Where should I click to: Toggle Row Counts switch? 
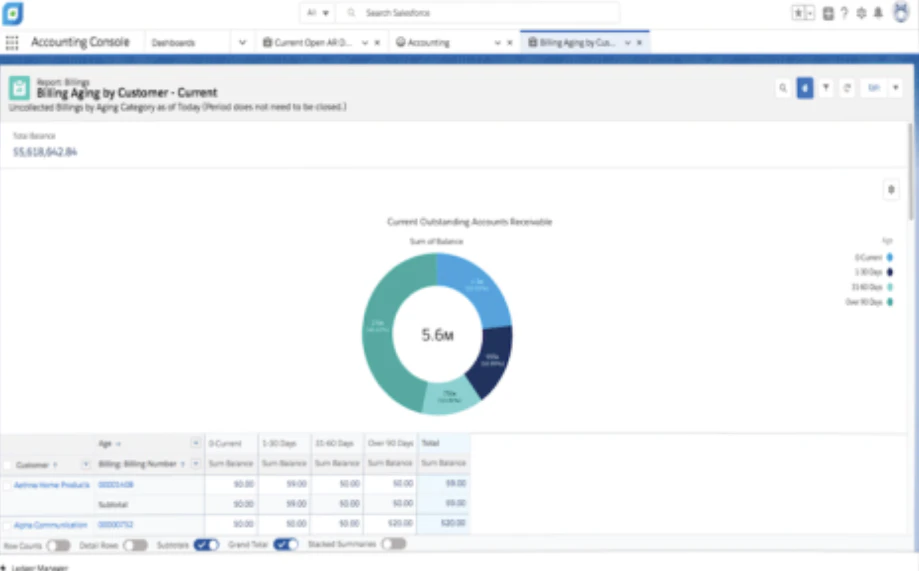pos(58,546)
